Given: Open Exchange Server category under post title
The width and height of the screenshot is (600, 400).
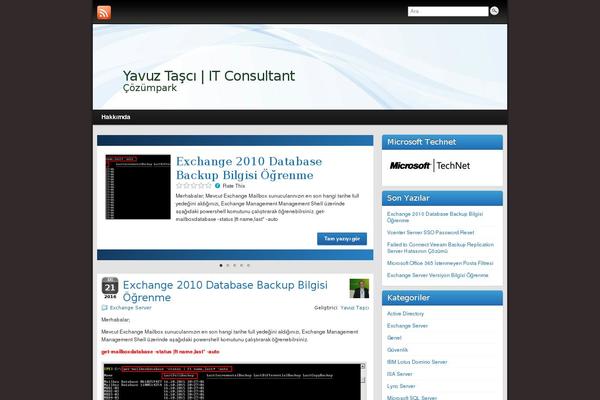Looking at the screenshot, I should pyautogui.click(x=130, y=308).
